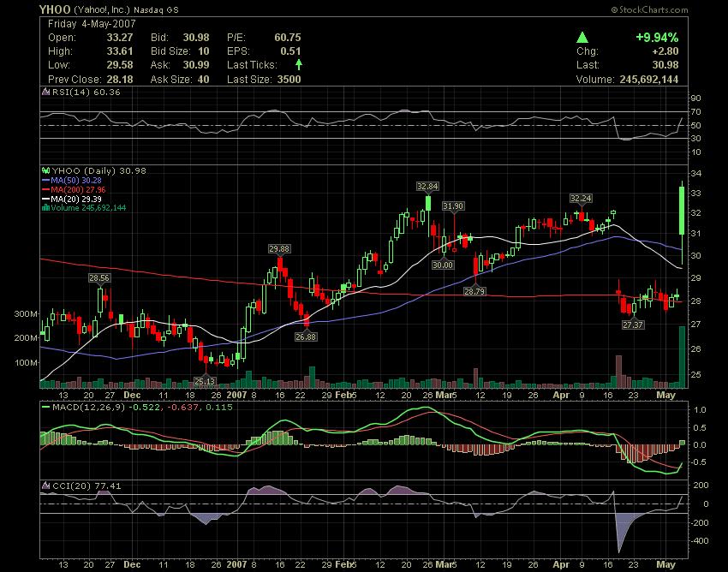
Task: Click the 28.79 price callout
Action: coord(474,292)
